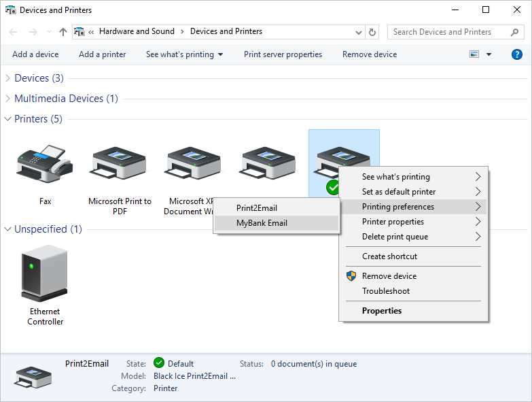Click the back navigation arrow
Screen dimensions: 532x402
click(13, 32)
